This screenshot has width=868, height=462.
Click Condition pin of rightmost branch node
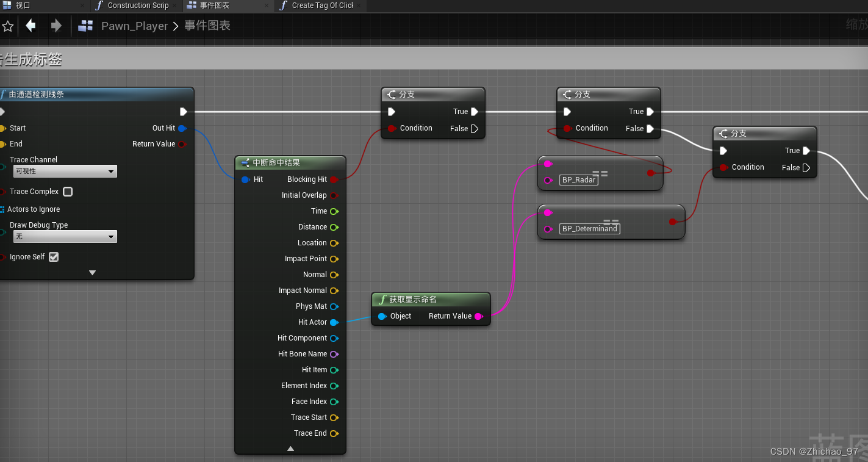723,167
